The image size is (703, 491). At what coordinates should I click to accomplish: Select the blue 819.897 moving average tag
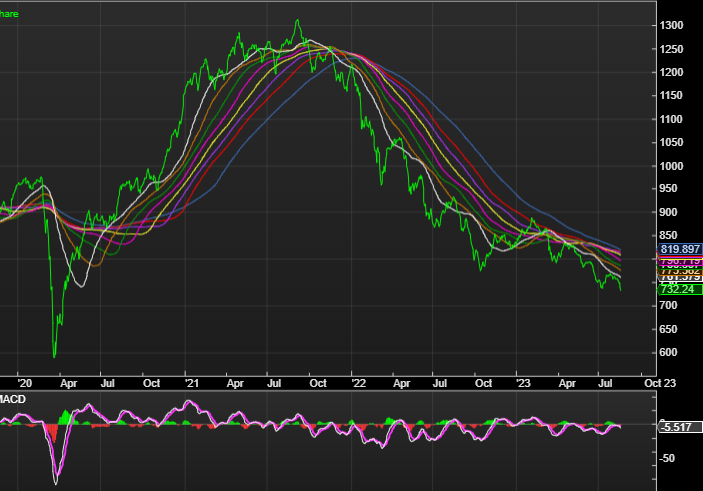tap(680, 249)
